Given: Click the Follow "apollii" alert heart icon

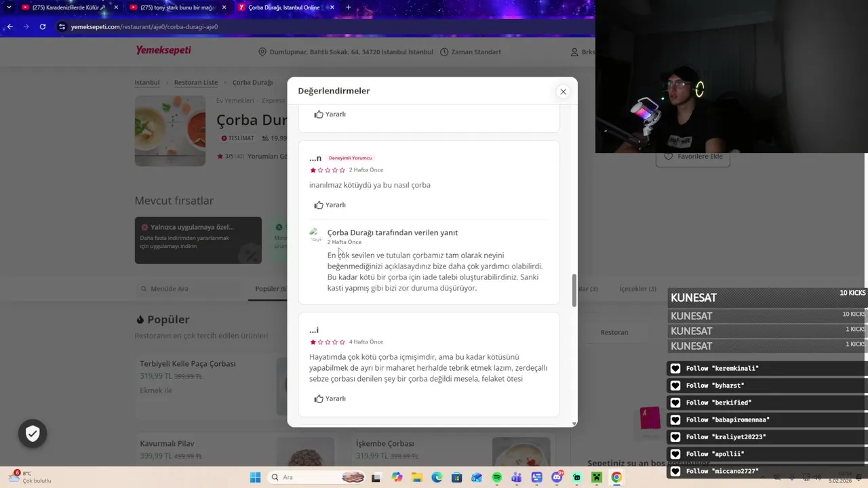Looking at the screenshot, I should [x=675, y=454].
